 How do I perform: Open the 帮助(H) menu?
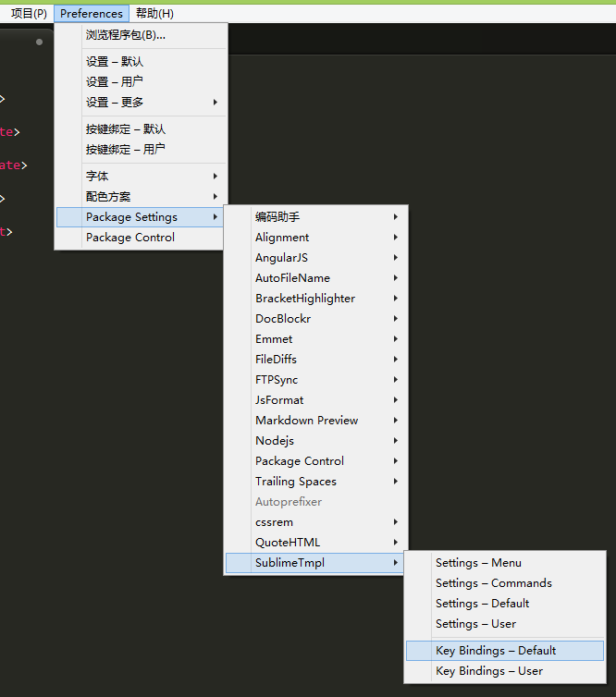point(154,14)
